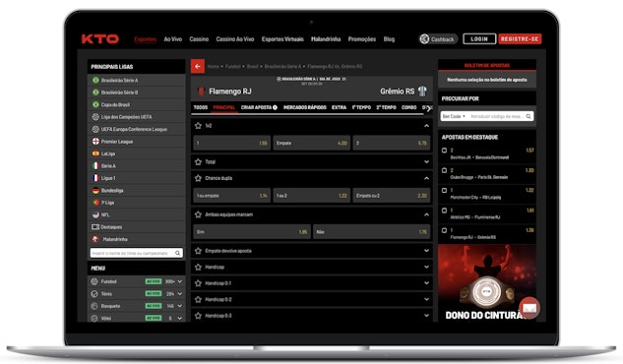Screen dimensions: 623x364
Task: Select the Club Brugge - Paris St. Germain checkbox
Action: click(x=444, y=171)
